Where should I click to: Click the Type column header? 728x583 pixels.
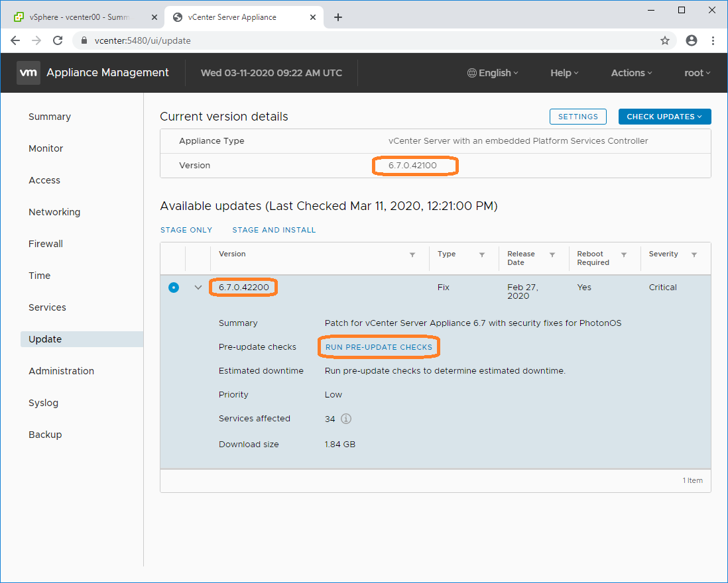tap(447, 254)
